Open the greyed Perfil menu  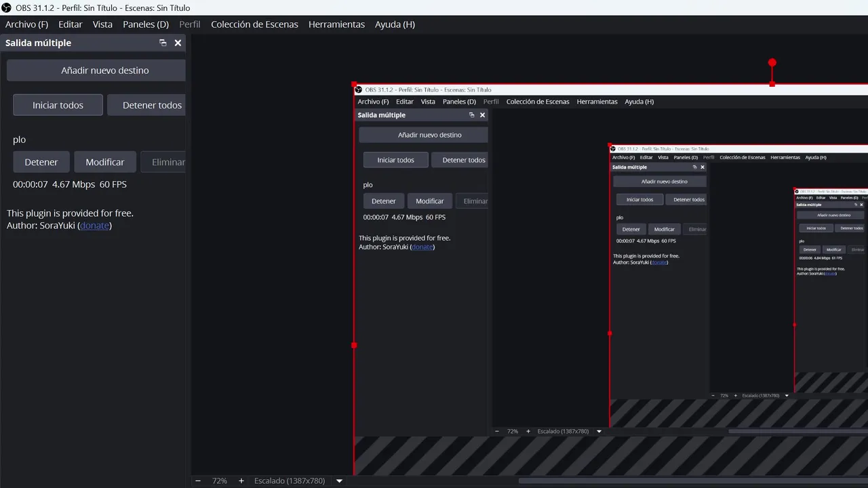pos(190,24)
